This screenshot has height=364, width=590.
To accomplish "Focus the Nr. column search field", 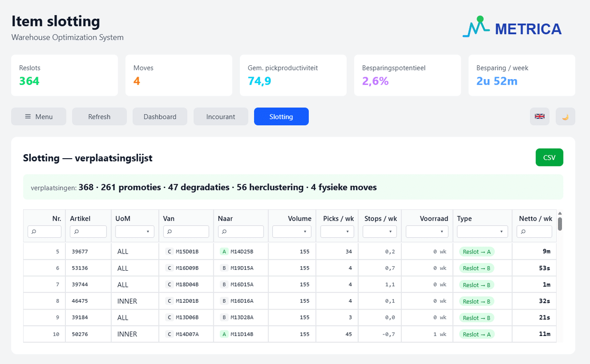I will pos(44,231).
